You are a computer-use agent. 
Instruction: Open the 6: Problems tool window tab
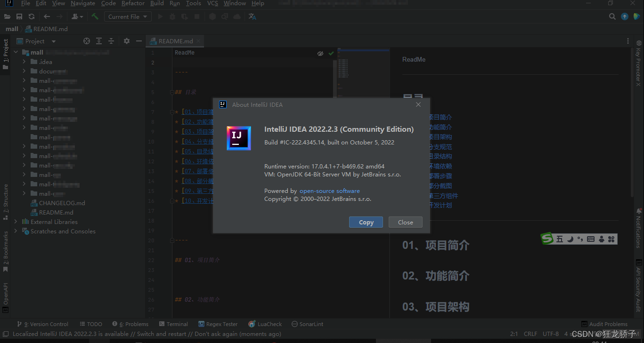click(x=130, y=324)
